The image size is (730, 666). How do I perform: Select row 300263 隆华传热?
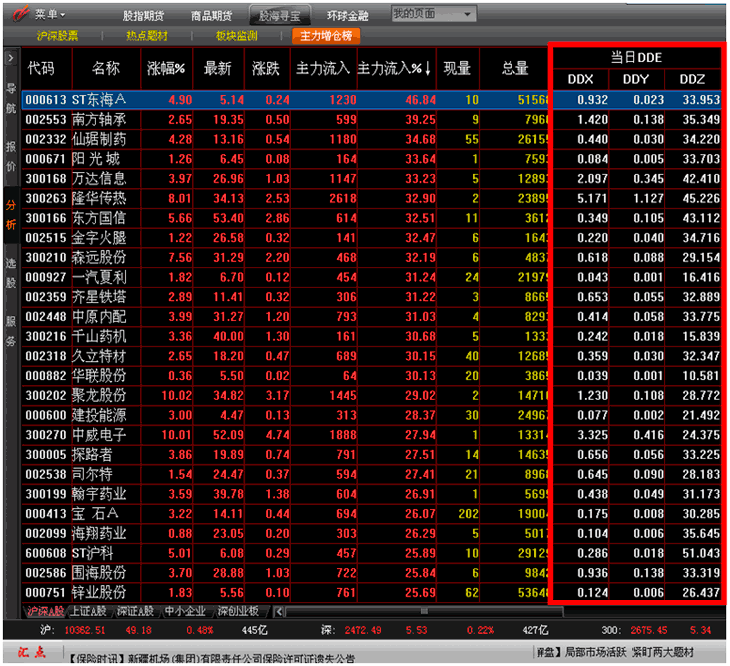pos(372,198)
